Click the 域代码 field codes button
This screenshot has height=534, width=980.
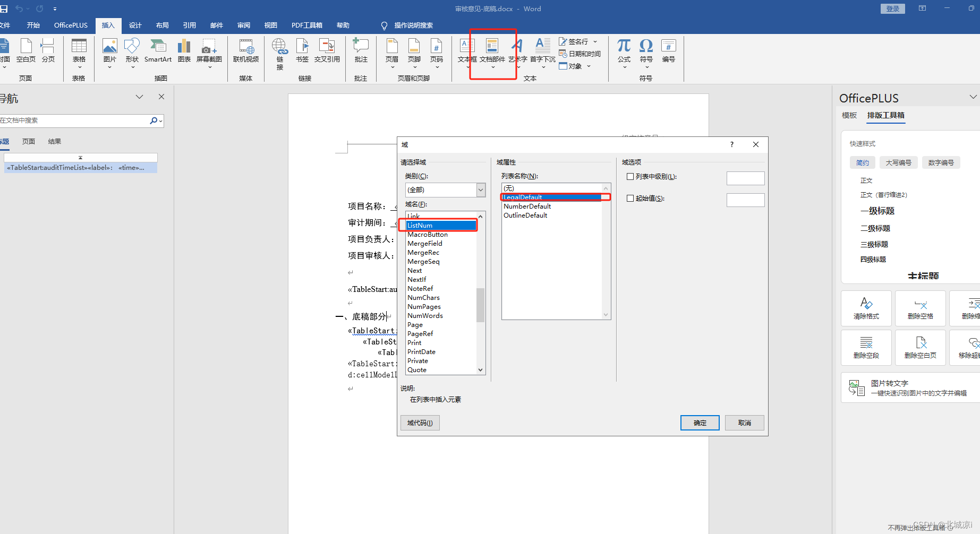coord(420,423)
